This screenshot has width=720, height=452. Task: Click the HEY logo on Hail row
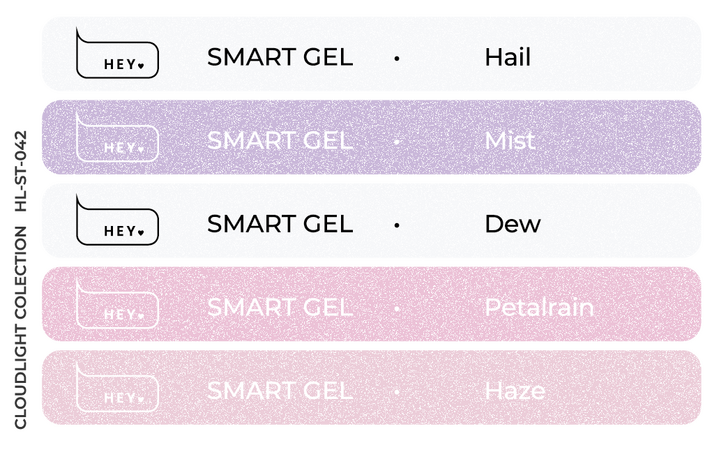click(118, 53)
